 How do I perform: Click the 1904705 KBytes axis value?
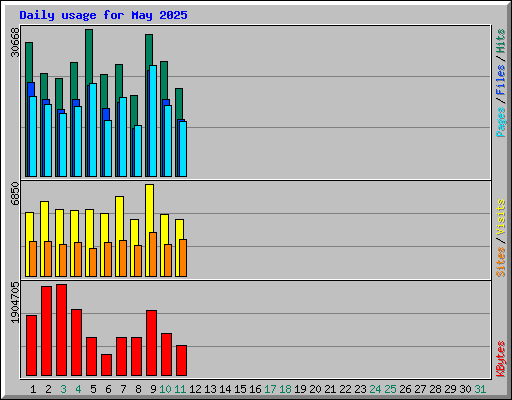coord(15,302)
